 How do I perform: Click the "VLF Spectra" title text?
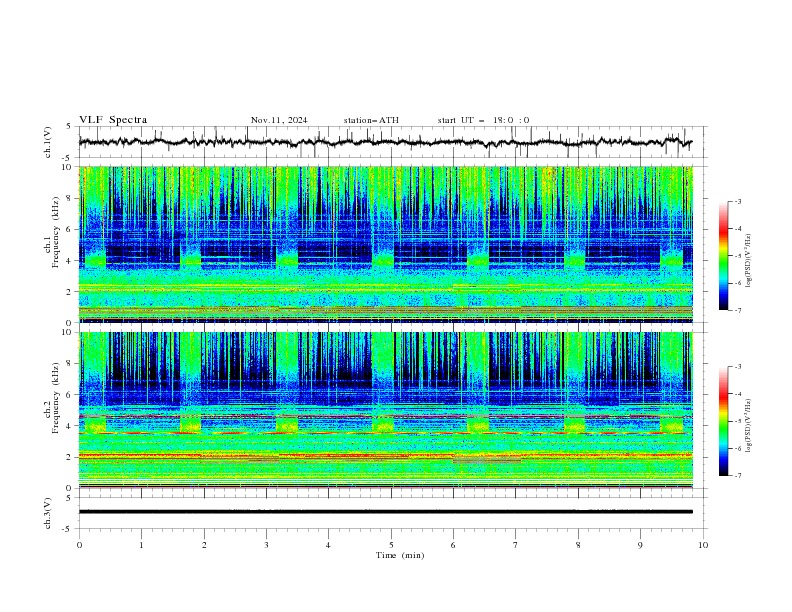point(113,120)
